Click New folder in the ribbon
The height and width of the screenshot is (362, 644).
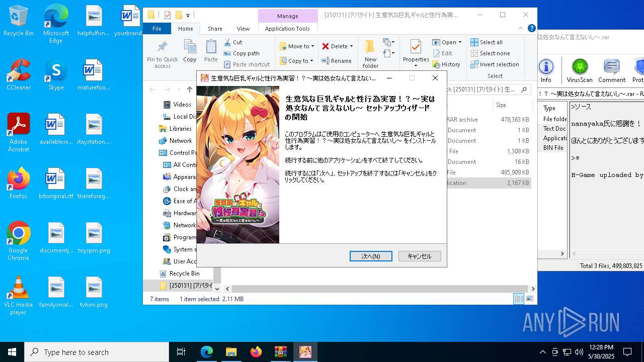click(370, 54)
